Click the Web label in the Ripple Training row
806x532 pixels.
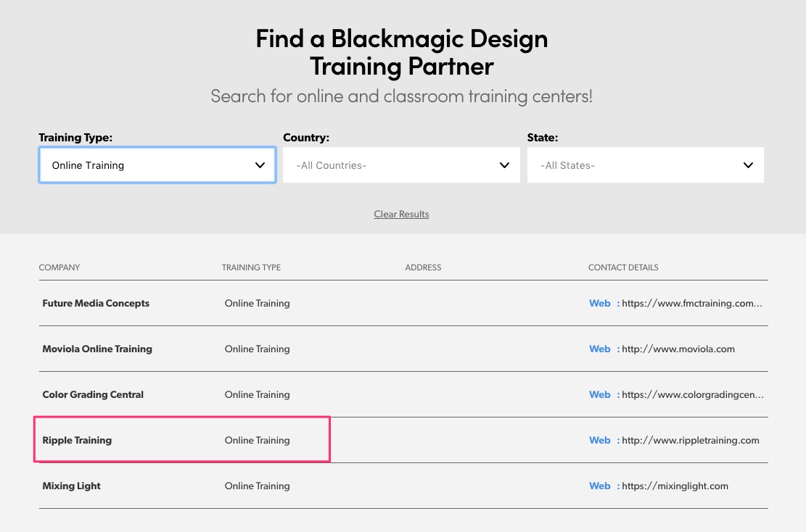(600, 441)
